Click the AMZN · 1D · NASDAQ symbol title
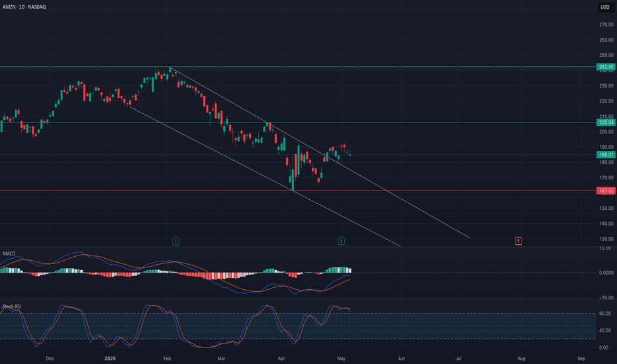Image resolution: width=617 pixels, height=364 pixels. (24, 7)
